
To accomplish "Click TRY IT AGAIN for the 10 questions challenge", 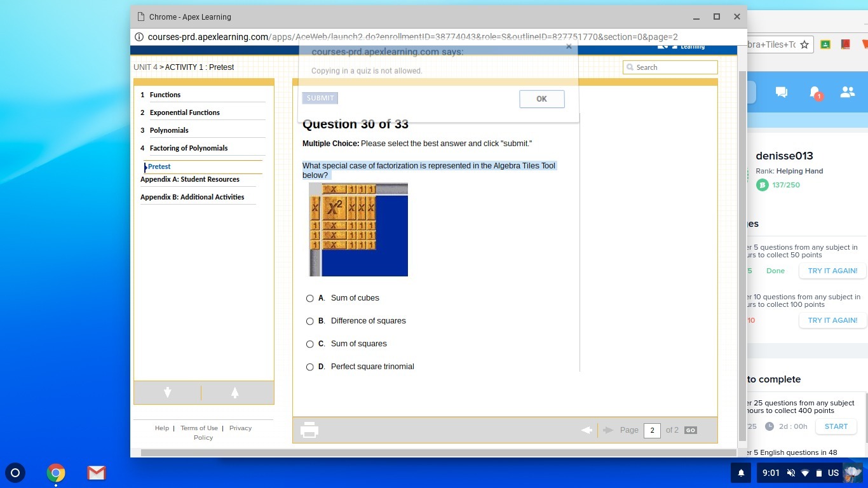I will coord(832,320).
